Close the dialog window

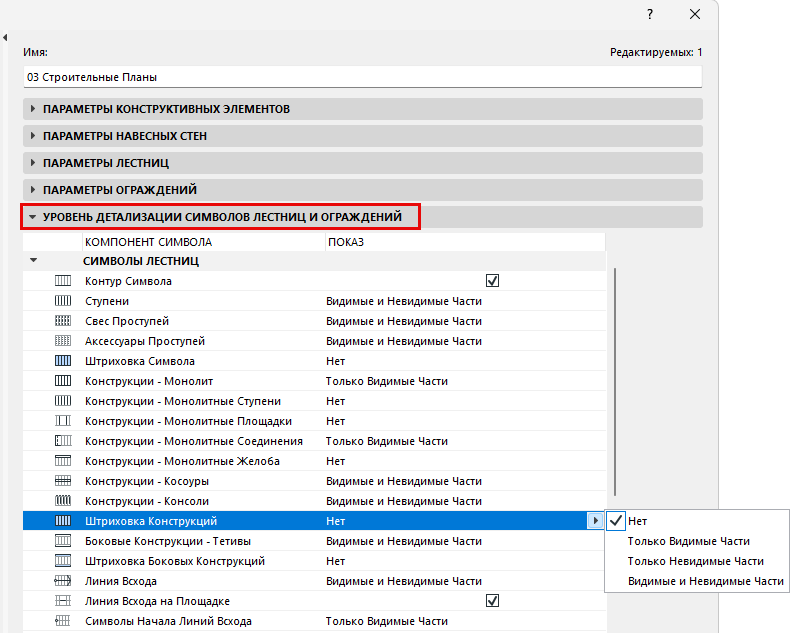tap(695, 14)
